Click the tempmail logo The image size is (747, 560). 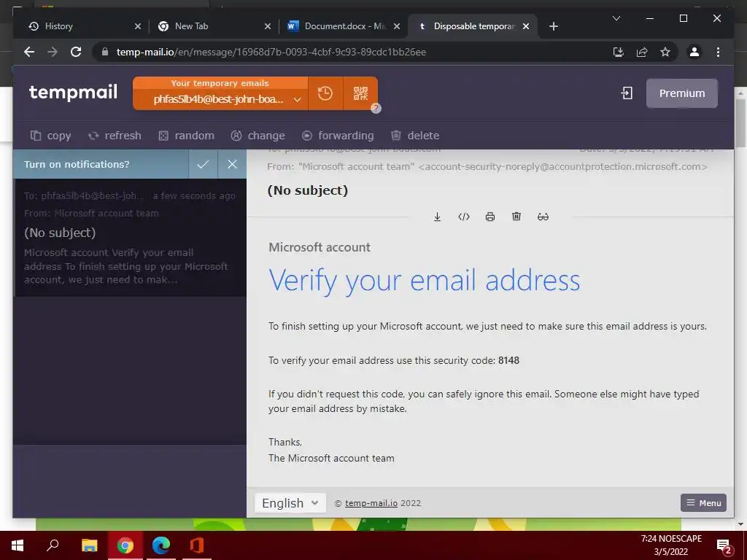click(73, 93)
